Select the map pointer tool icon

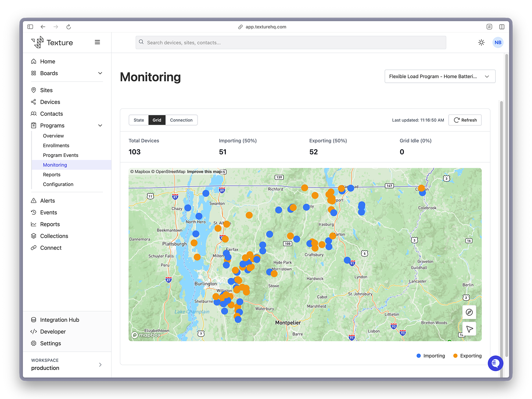coord(469,329)
